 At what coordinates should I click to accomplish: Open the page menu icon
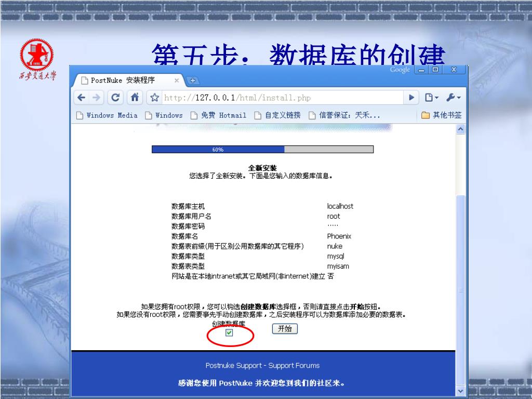pos(431,98)
